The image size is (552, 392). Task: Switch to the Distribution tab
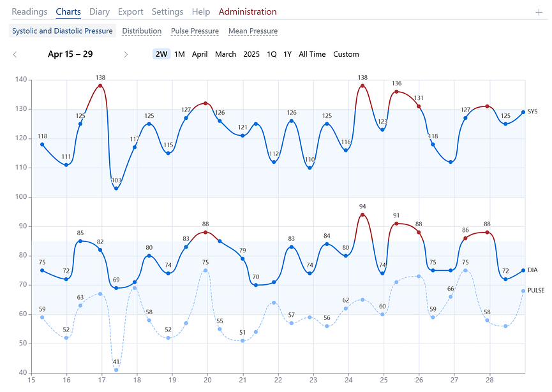pyautogui.click(x=142, y=31)
